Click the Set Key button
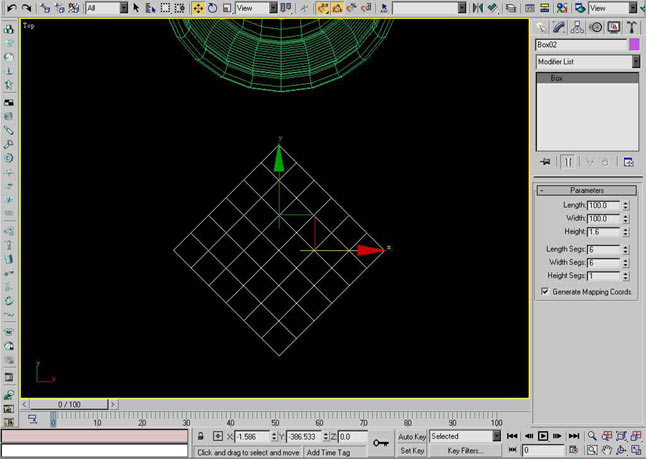Viewport: 646px width, 459px height. 412,451
